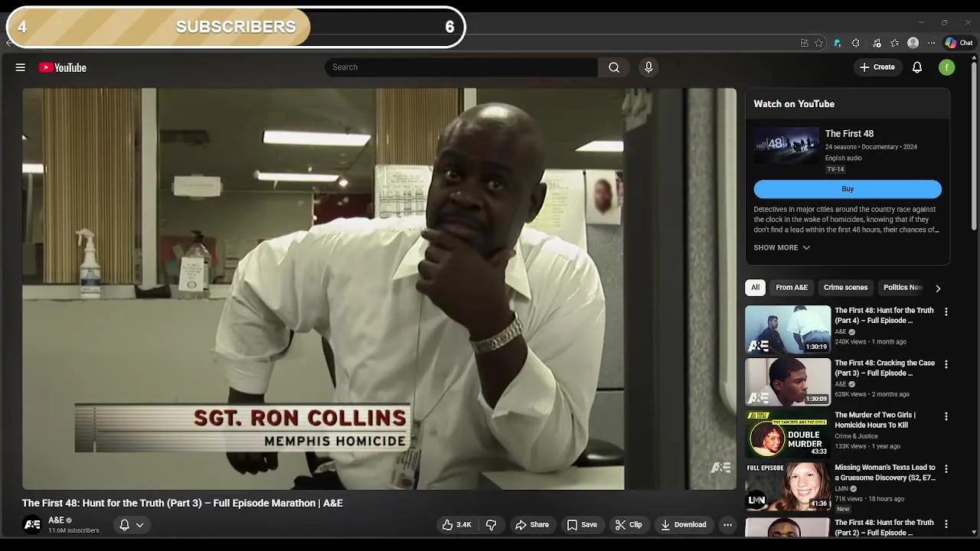
Task: Share the video
Action: pos(531,525)
